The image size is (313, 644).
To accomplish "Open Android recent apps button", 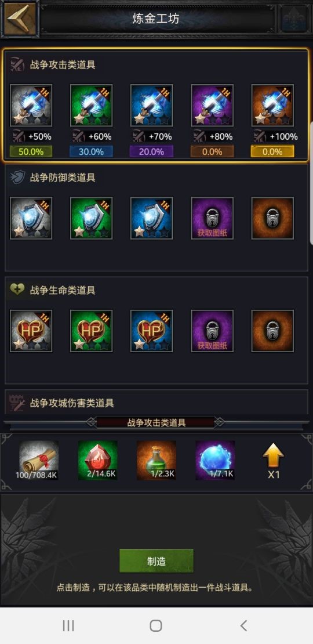I will (68, 625).
